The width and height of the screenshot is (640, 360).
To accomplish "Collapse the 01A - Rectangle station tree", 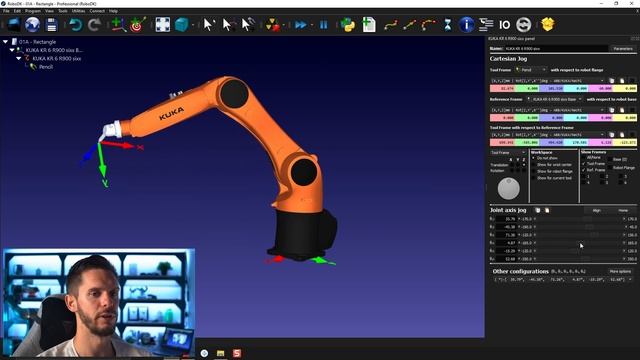I will 5,42.
